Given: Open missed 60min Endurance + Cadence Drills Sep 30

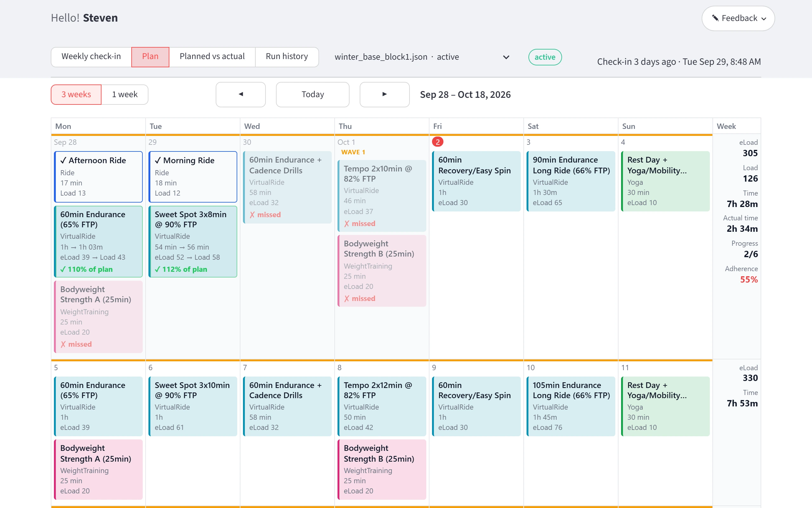Looking at the screenshot, I should [x=288, y=187].
